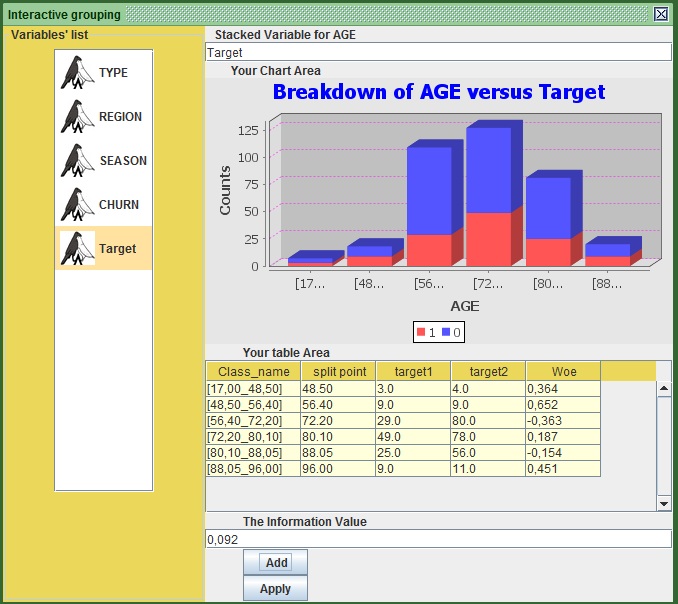Click the target2 column header

point(488,371)
